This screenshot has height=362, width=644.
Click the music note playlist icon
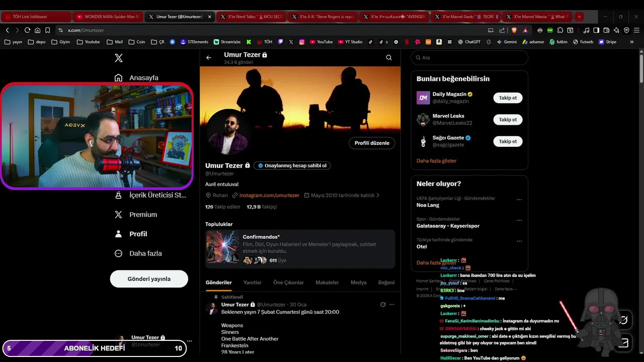586,30
